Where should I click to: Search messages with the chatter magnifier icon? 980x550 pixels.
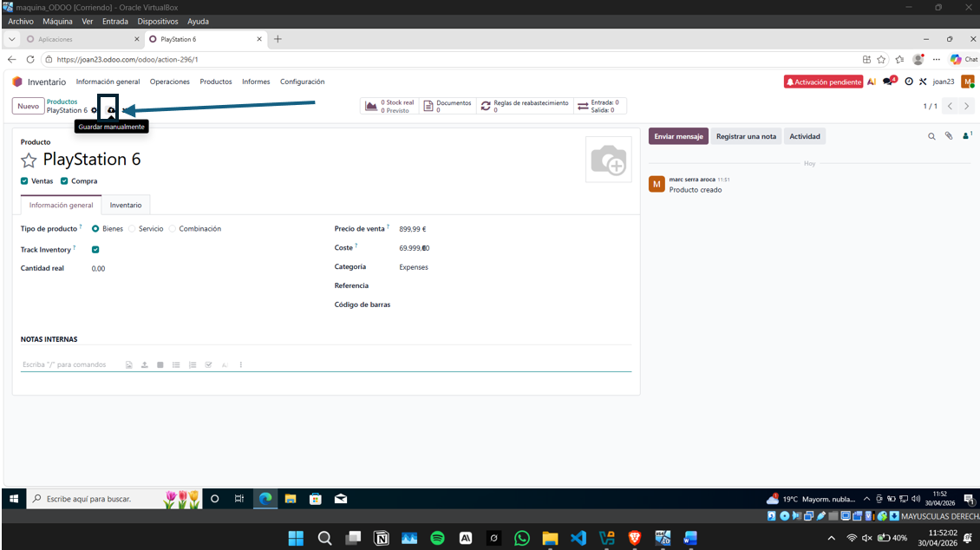click(x=931, y=136)
